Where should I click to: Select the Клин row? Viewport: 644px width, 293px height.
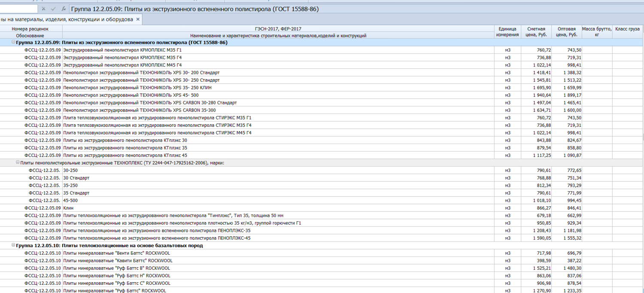(x=68, y=208)
